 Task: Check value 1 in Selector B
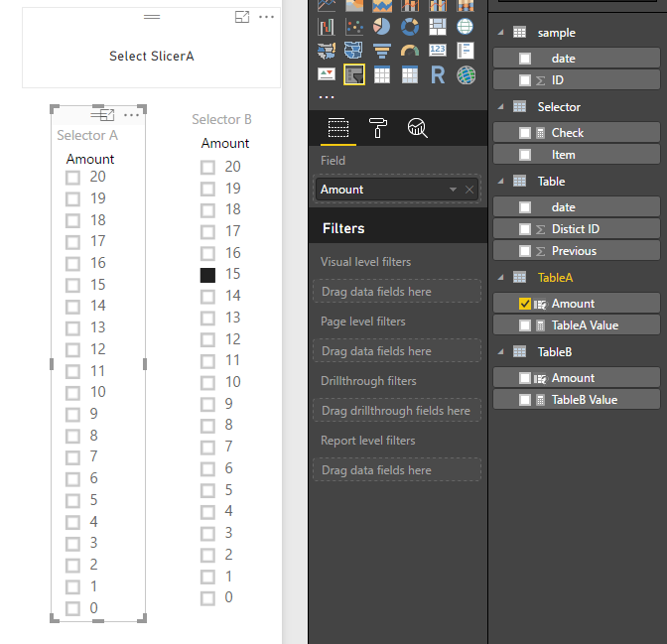point(207,577)
